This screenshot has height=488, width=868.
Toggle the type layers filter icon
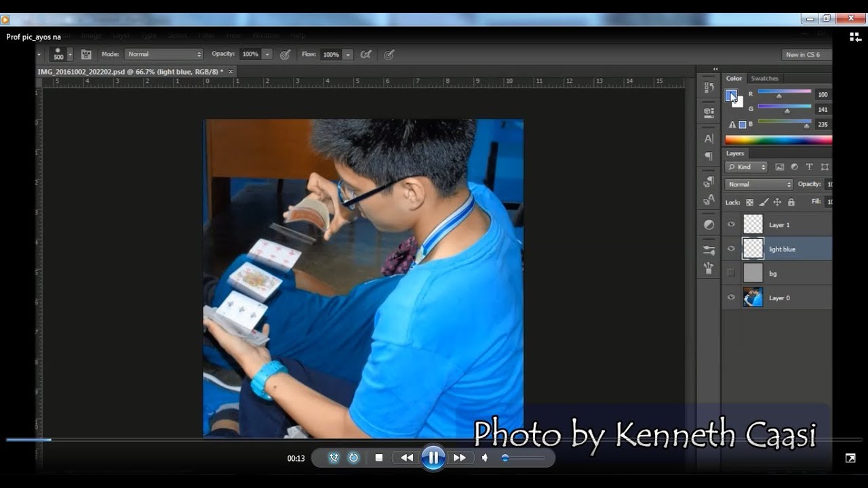[809, 167]
